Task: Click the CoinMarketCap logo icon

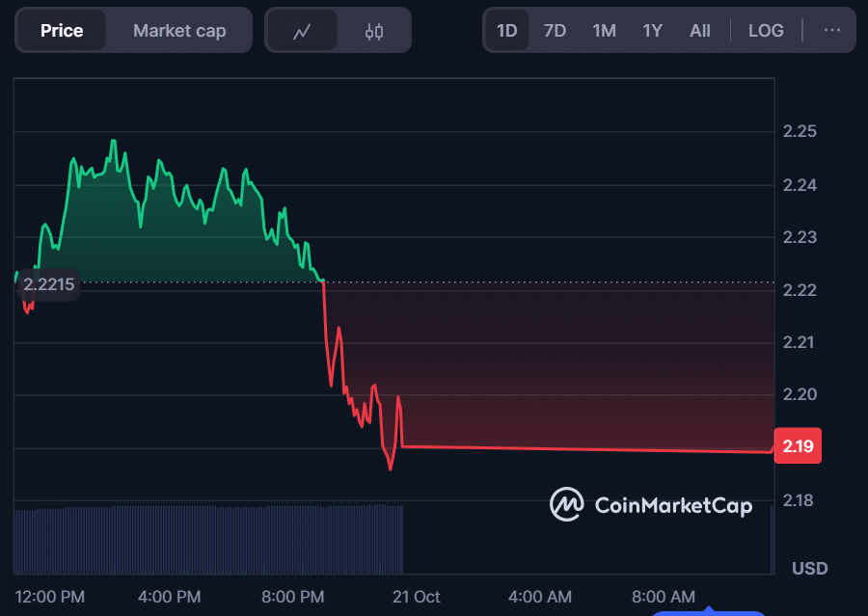Action: coord(566,504)
